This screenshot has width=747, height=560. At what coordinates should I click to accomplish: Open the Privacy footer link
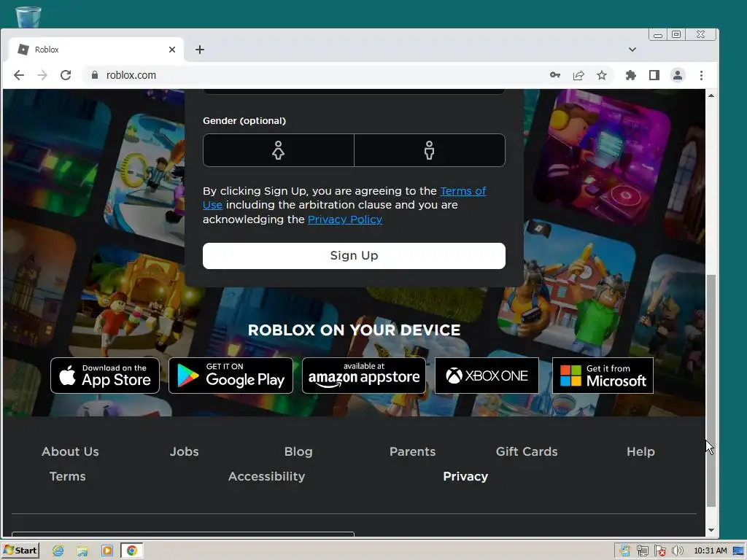click(465, 476)
